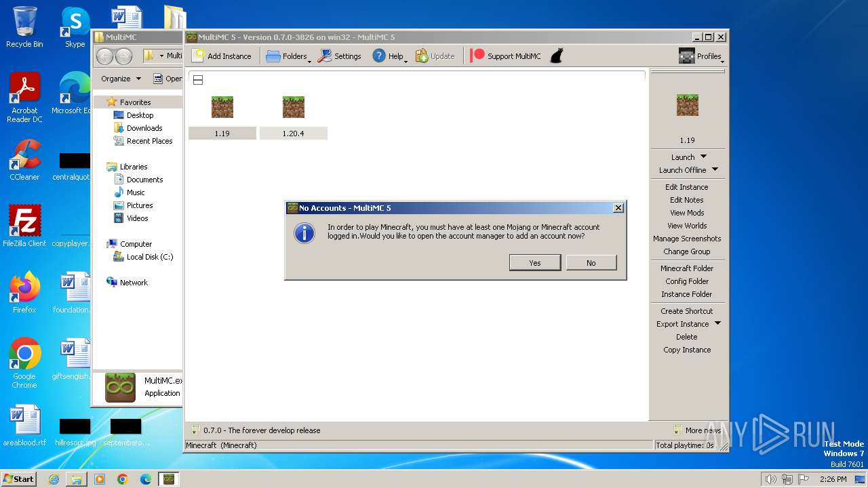Screen dimensions: 868x488
Task: Select Libraries in Explorer navigation pane
Action: point(134,167)
